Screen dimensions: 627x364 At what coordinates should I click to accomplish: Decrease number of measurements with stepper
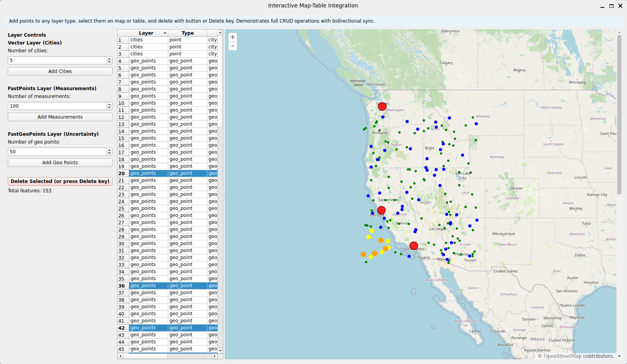(109, 108)
